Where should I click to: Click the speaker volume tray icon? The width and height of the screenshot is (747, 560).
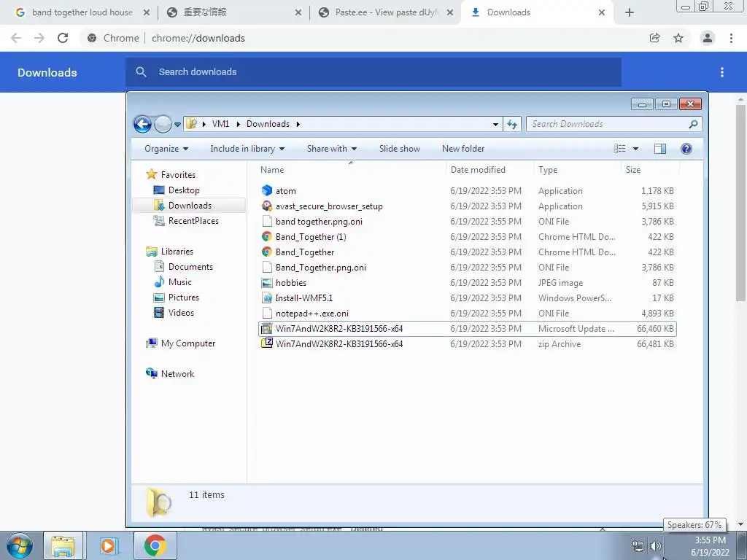(x=656, y=546)
